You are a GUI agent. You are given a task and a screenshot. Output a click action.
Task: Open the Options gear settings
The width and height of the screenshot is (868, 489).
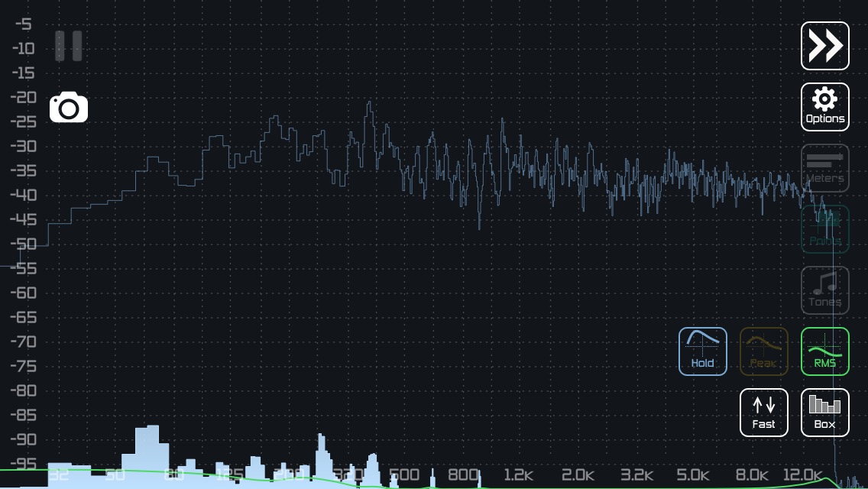(824, 107)
